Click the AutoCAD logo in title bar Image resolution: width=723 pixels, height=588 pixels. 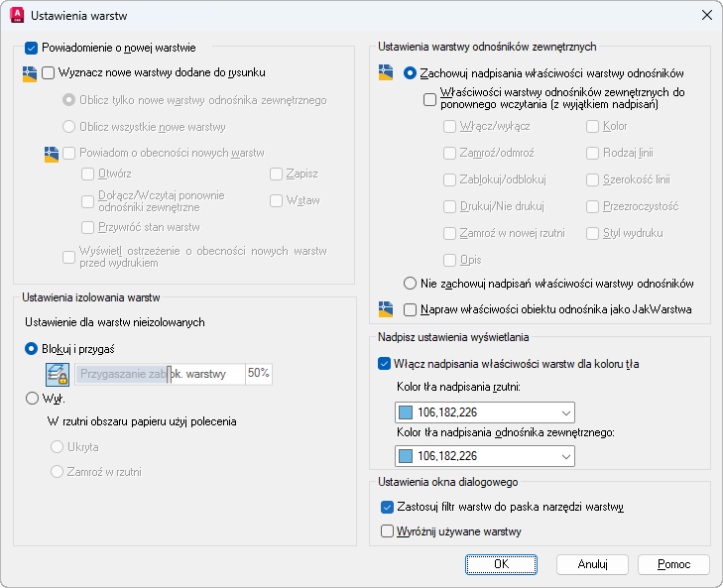[x=16, y=15]
